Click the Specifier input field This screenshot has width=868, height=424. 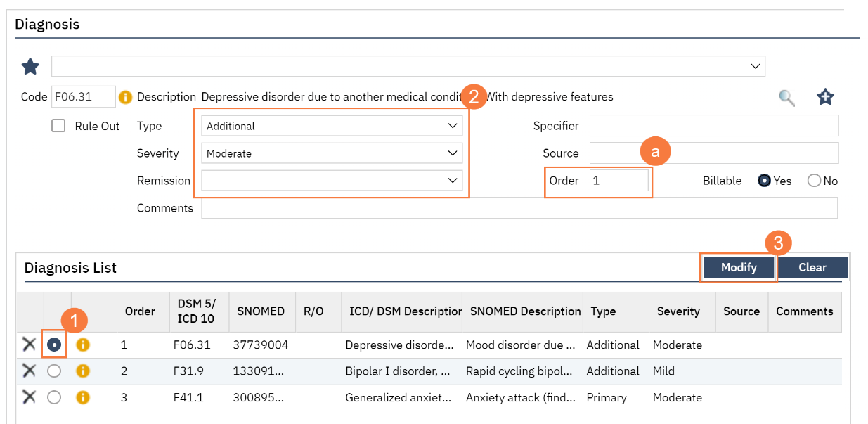[714, 126]
